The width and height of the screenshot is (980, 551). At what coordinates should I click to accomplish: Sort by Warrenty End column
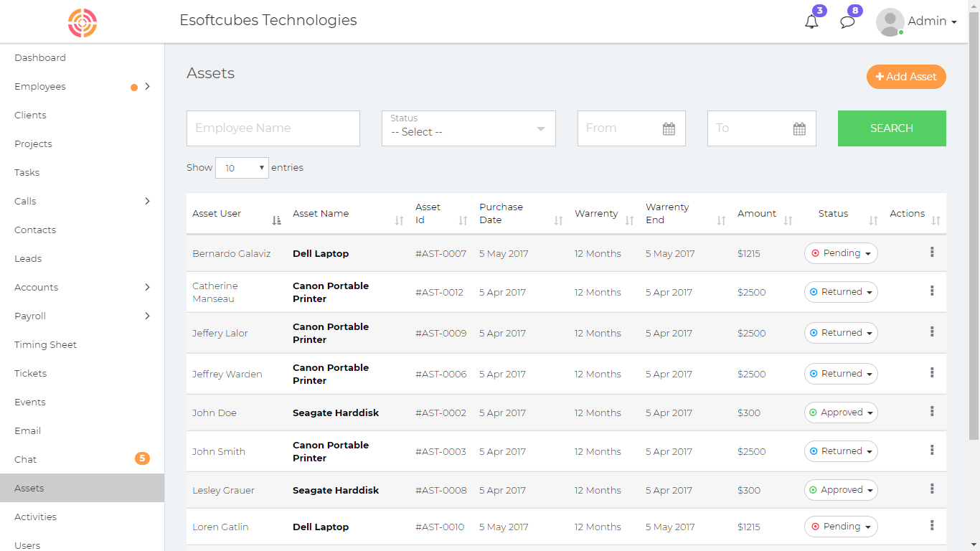tap(686, 214)
